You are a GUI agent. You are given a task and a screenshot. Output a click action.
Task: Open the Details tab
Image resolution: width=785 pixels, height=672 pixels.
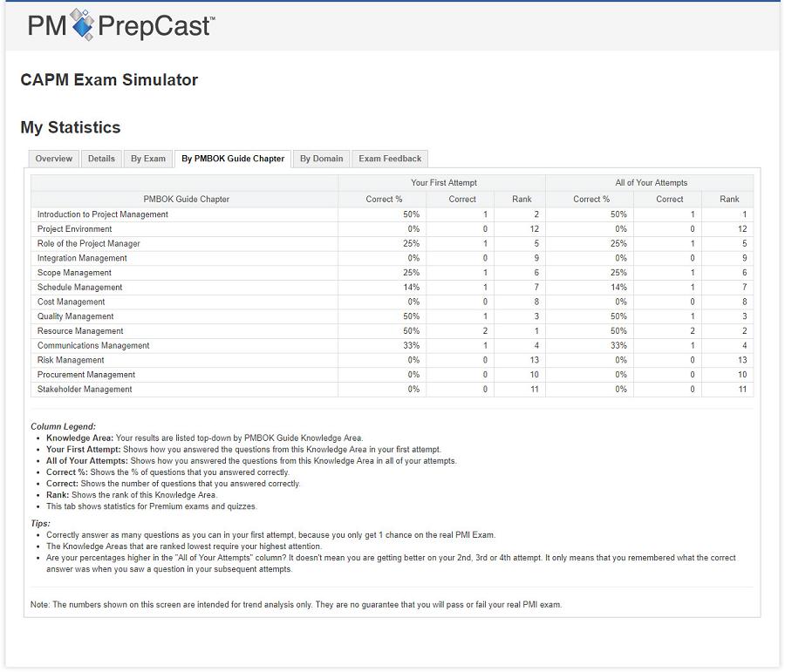101,159
